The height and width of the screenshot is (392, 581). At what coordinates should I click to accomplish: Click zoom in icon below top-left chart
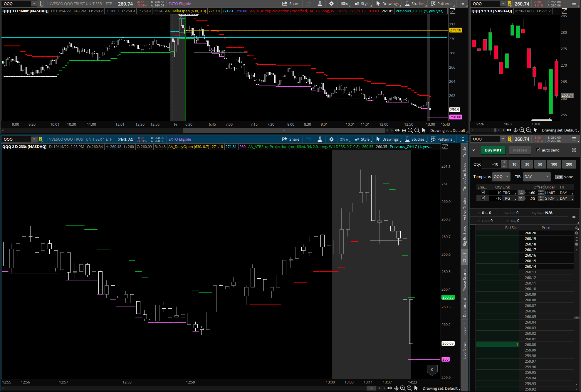tap(410, 130)
